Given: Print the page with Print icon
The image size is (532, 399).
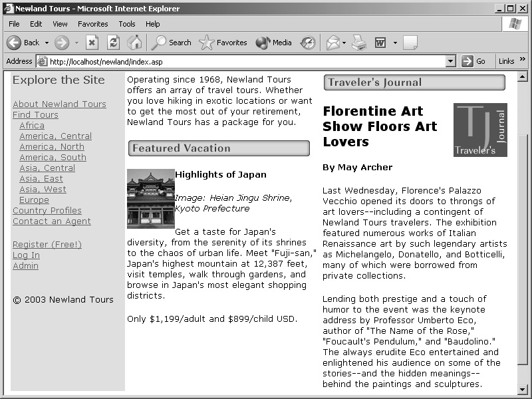Looking at the screenshot, I should [x=359, y=43].
